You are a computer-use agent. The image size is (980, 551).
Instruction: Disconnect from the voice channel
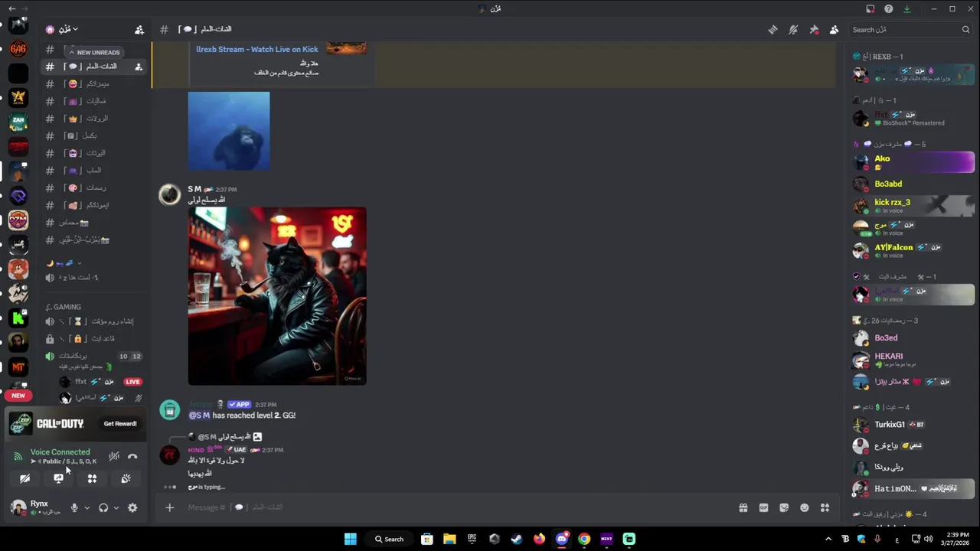[132, 456]
